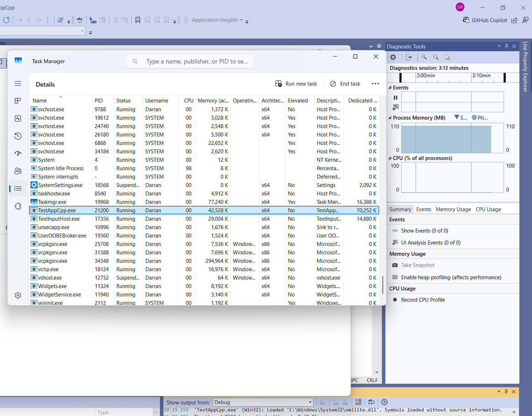Collapse the CPU (% of all processors) graph
The height and width of the screenshot is (416, 532).
click(390, 158)
